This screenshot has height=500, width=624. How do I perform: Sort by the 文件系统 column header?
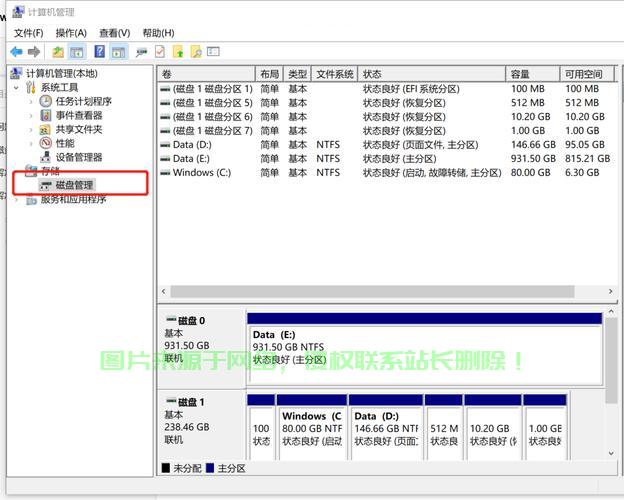tap(335, 74)
